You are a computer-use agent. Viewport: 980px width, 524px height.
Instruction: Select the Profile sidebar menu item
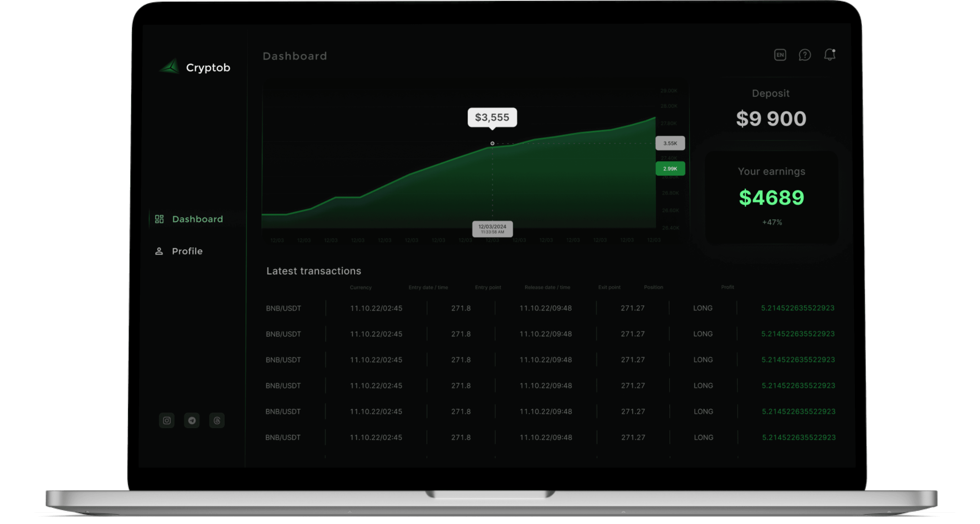[179, 251]
